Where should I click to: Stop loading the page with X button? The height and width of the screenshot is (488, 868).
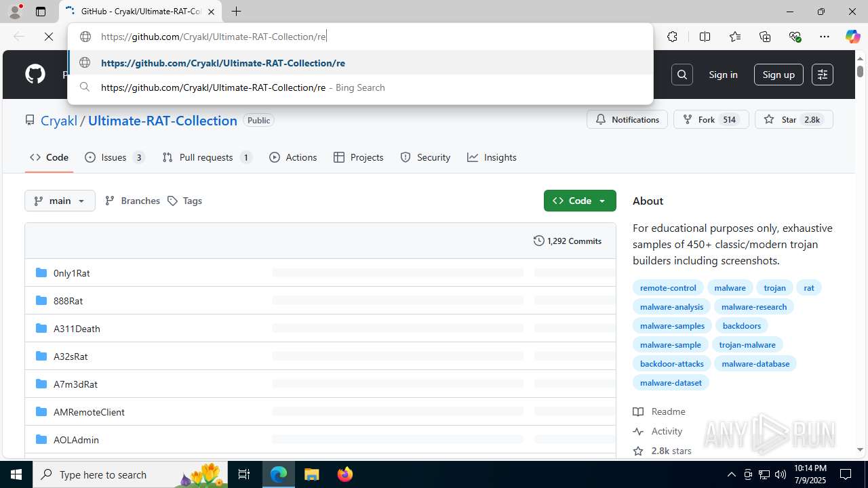(x=49, y=37)
